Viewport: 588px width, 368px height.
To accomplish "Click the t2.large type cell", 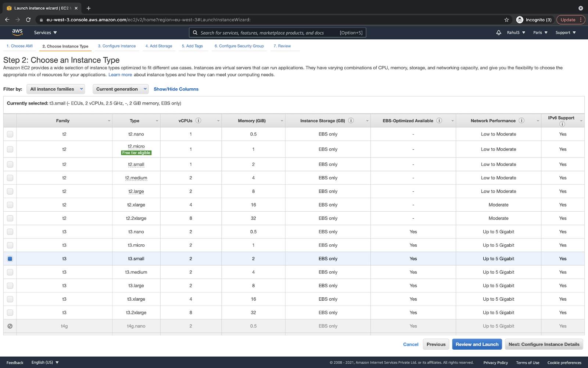I will pyautogui.click(x=136, y=191).
